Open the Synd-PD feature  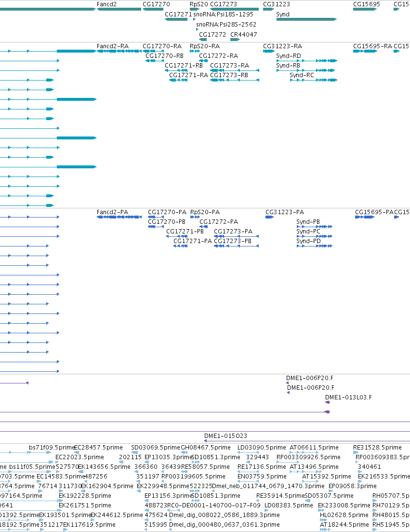pyautogui.click(x=315, y=246)
